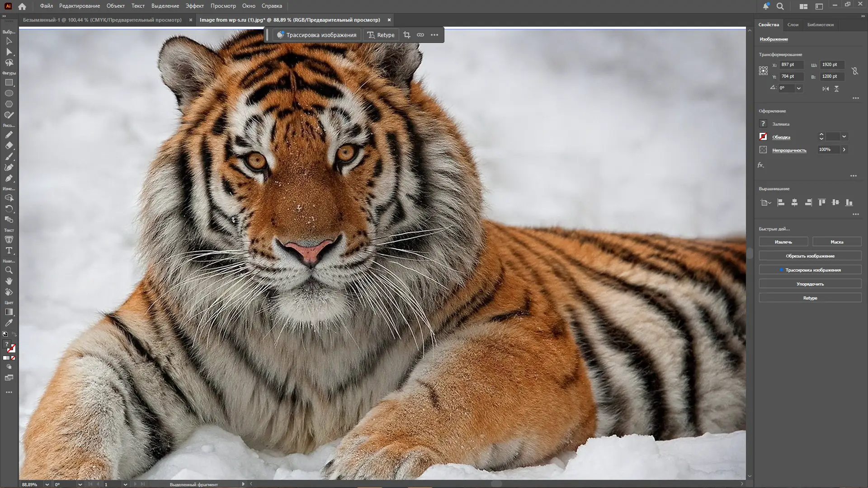Viewport: 868px width, 488px height.
Task: Open the Объект menu
Action: pyautogui.click(x=116, y=6)
